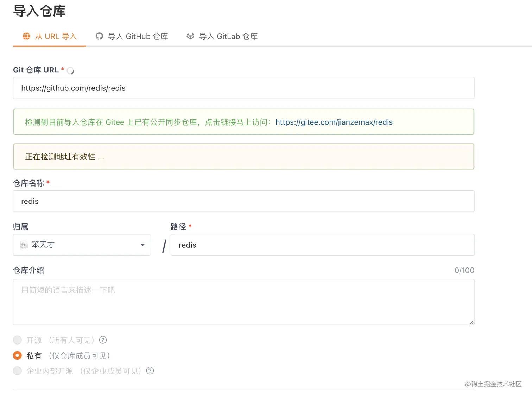Screen dimensions: 532x398
Task: Click help icon next to 企业内部开源 option
Action: [x=150, y=371]
